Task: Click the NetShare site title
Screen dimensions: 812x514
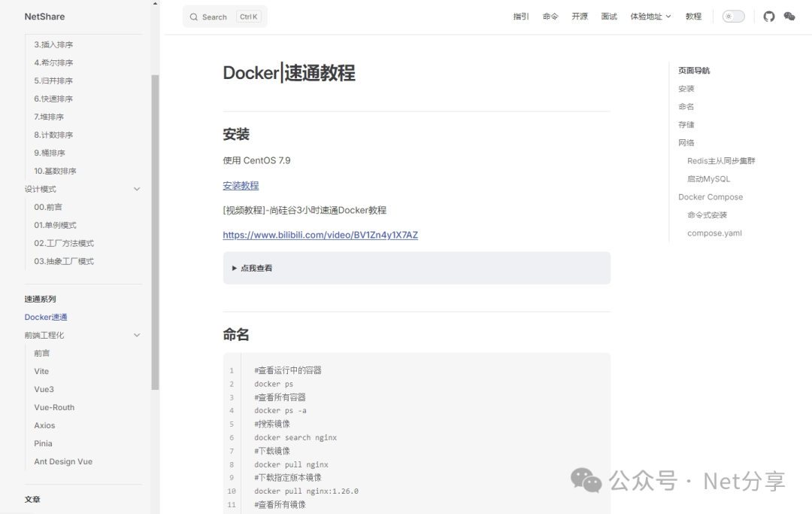Action: (44, 17)
